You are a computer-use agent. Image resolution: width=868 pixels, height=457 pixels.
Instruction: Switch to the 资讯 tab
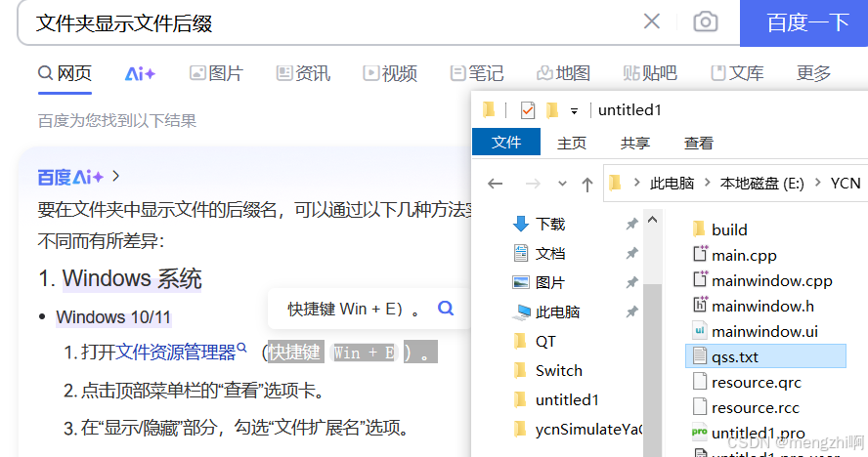coord(303,73)
